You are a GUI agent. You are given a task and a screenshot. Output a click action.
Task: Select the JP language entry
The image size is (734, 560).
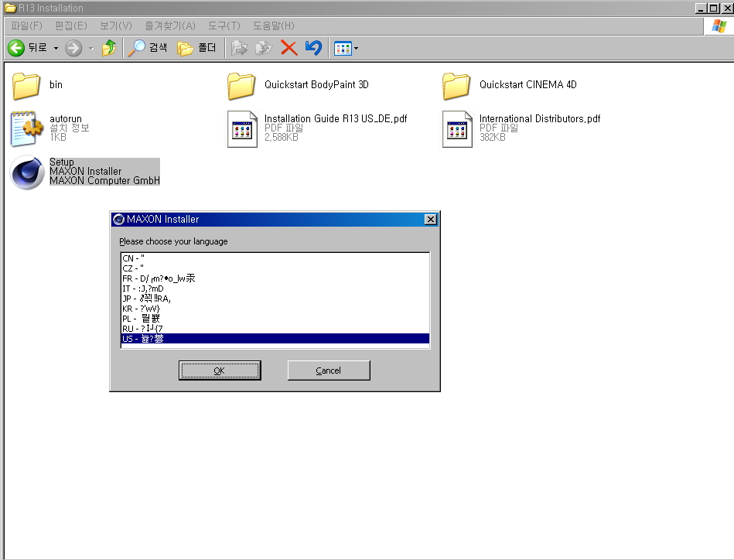(275, 299)
